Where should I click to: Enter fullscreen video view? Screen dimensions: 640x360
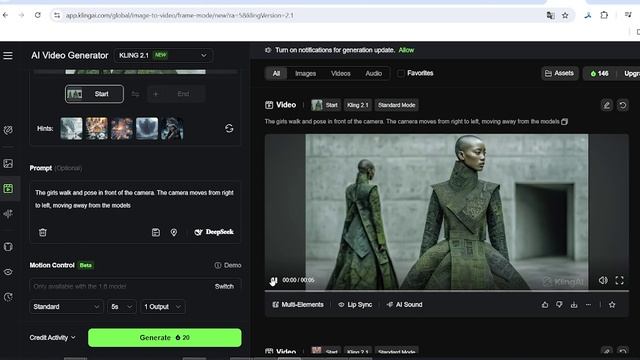(620, 280)
